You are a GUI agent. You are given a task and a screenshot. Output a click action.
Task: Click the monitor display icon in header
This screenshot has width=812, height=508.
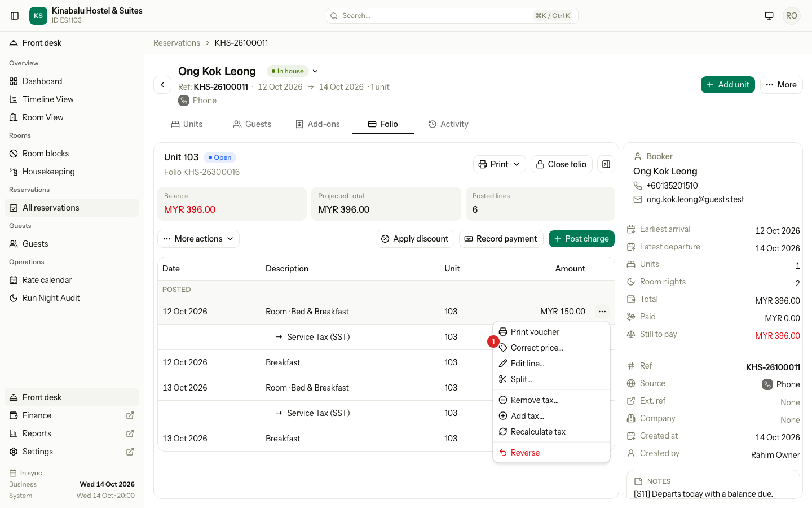click(x=769, y=16)
